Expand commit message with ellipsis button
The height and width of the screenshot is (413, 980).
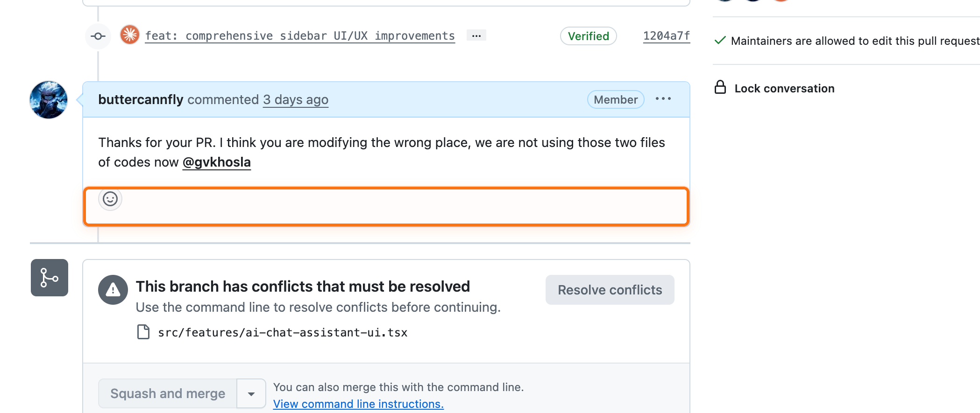click(x=476, y=35)
